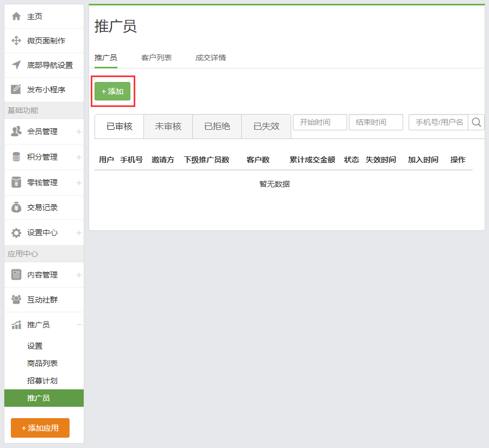Show 已拒绝 promoters list
Viewport: 489px width, 448px height.
(217, 127)
